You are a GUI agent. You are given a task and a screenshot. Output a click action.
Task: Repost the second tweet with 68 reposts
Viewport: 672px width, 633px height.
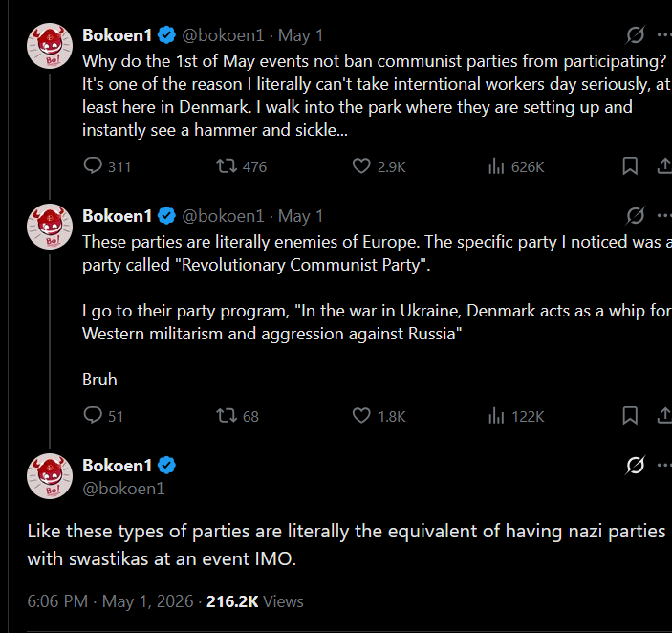(237, 416)
